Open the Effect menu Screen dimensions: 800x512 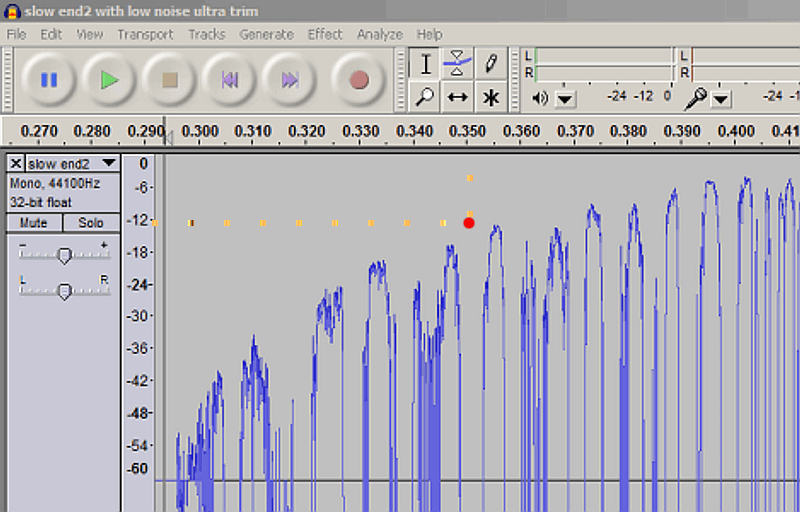coord(325,35)
